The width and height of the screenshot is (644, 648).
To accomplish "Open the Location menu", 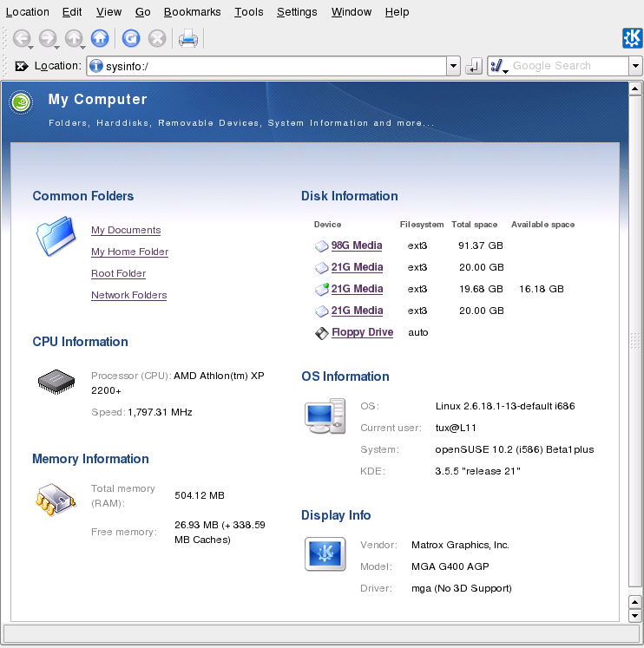I will (x=27, y=12).
